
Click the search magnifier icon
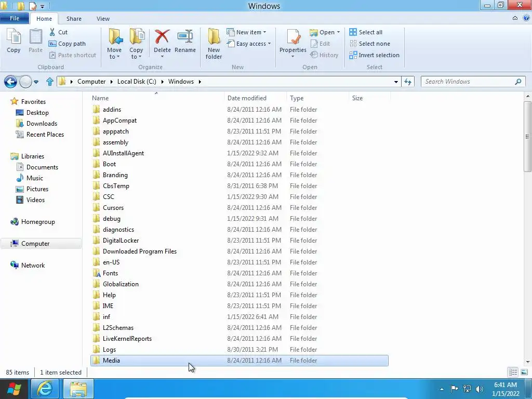518,82
